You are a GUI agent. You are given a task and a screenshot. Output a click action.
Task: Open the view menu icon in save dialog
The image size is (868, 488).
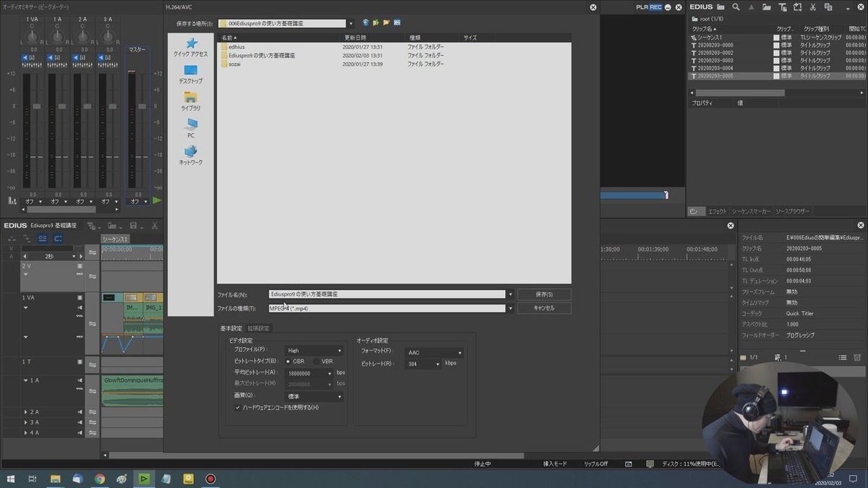coord(398,23)
